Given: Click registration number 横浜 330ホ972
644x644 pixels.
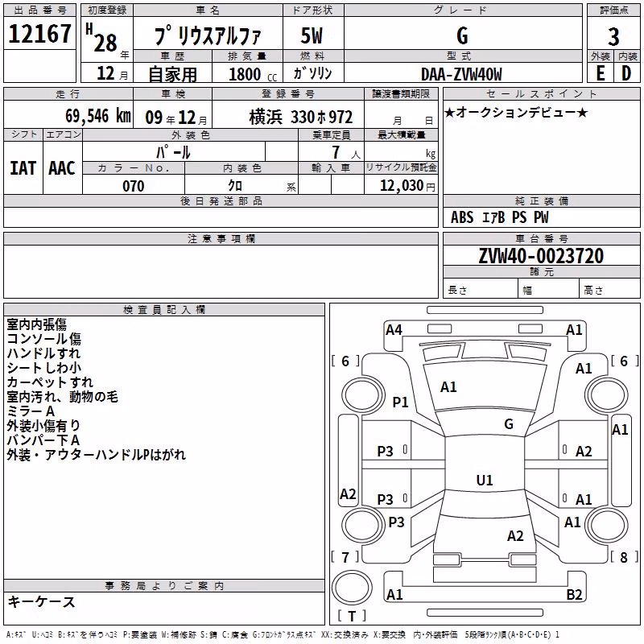Looking at the screenshot, I should coord(300,117).
